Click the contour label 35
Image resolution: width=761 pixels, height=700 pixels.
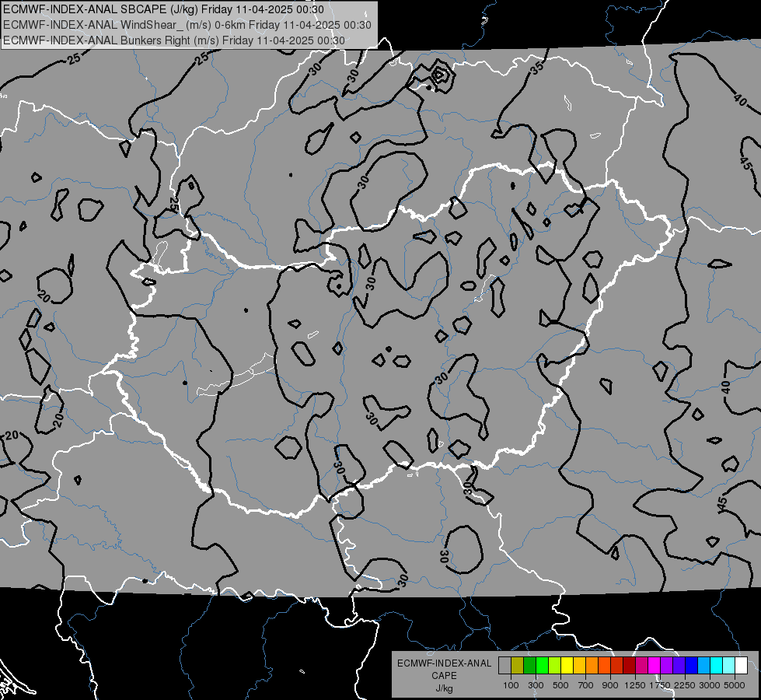[537, 67]
